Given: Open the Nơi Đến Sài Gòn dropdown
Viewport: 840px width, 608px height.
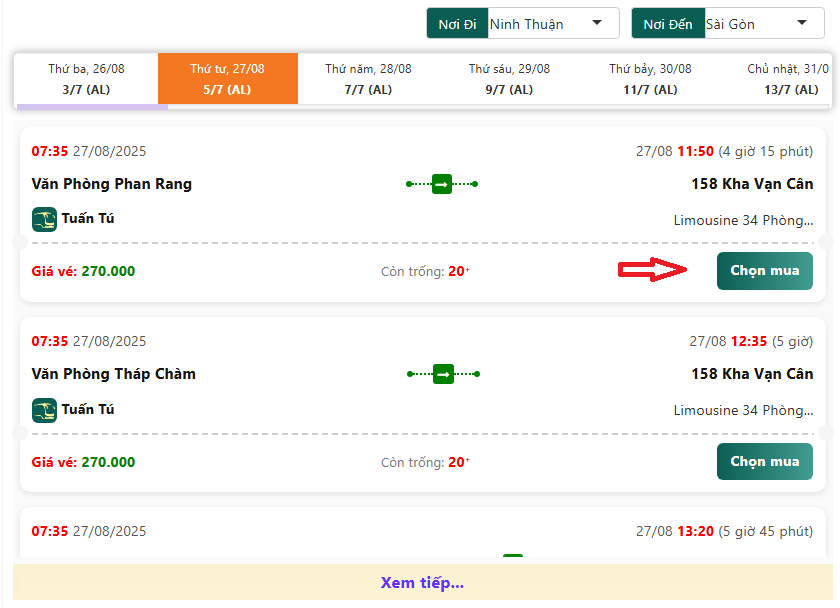Looking at the screenshot, I should pos(759,24).
